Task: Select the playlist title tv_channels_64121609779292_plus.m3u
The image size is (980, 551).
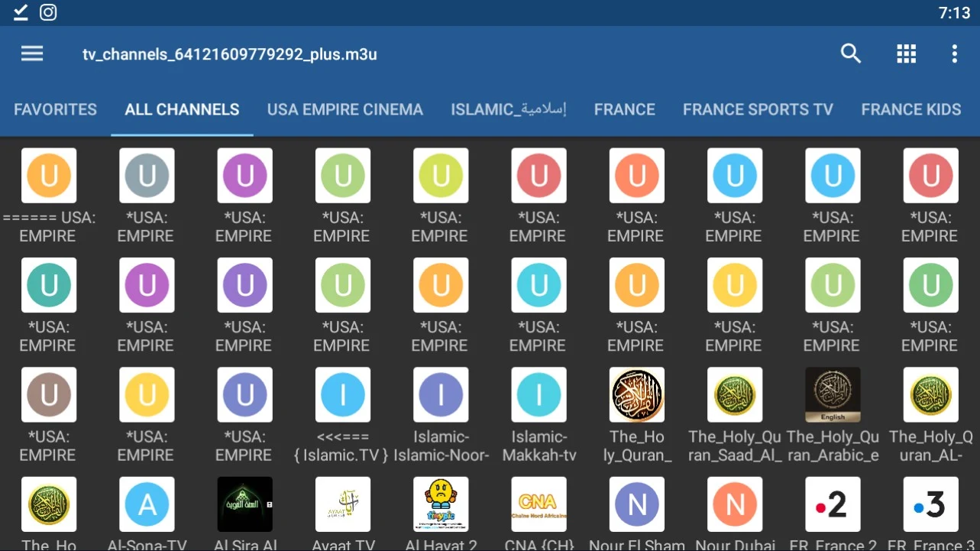Action: point(230,54)
